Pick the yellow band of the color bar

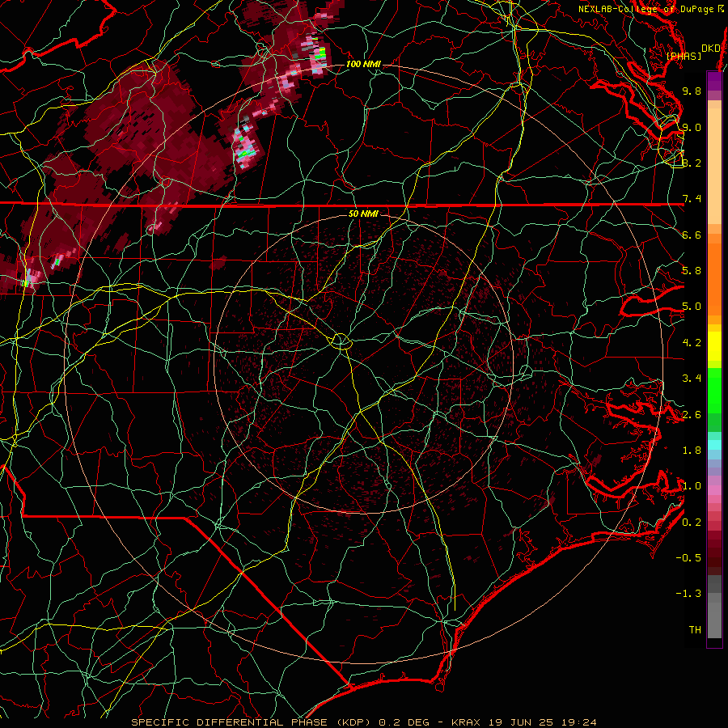click(715, 346)
